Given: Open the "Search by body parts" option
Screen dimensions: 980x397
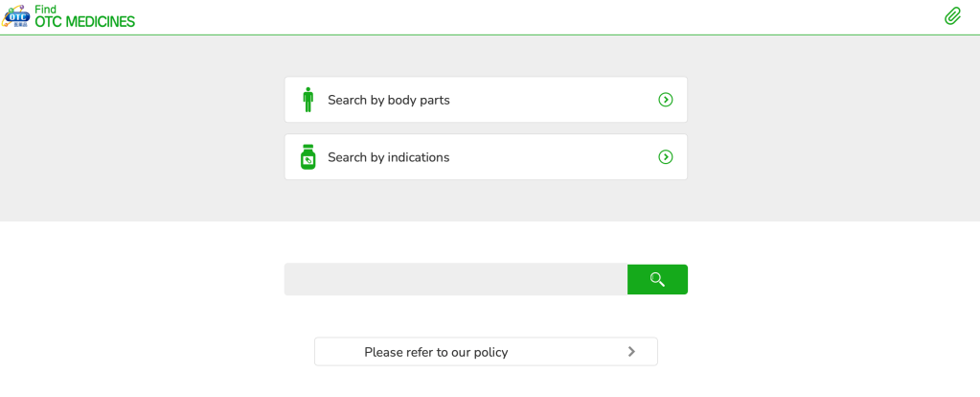Looking at the screenshot, I should (x=389, y=100).
